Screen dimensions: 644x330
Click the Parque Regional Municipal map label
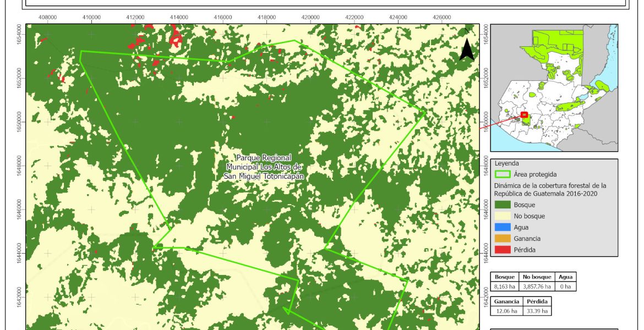tap(264, 167)
